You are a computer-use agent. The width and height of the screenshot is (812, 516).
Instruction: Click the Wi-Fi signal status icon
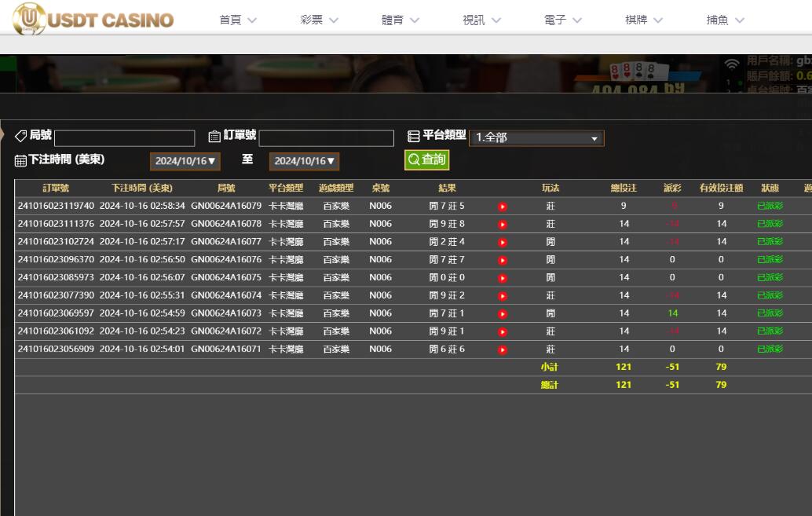point(732,64)
